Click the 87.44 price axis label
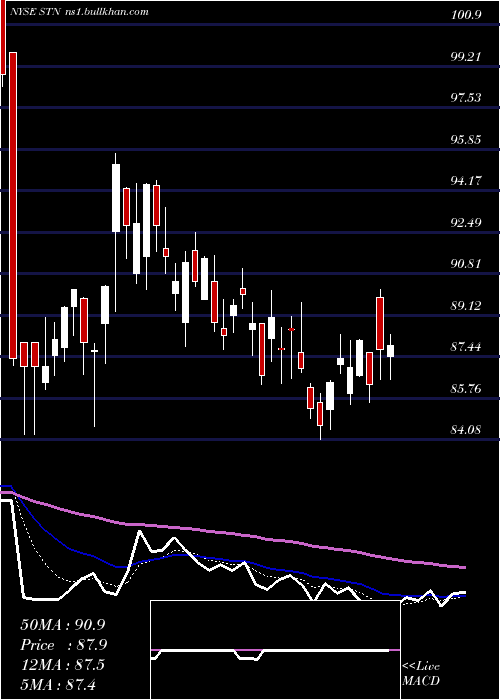 coord(466,347)
